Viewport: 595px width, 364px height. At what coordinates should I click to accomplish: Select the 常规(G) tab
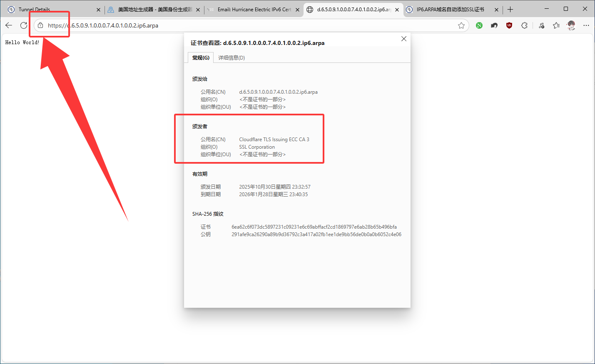pos(201,58)
